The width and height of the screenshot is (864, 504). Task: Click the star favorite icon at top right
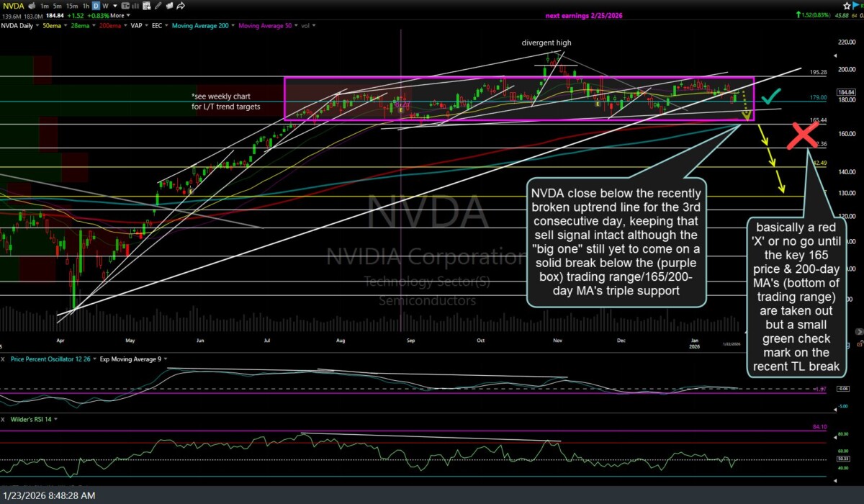click(848, 5)
